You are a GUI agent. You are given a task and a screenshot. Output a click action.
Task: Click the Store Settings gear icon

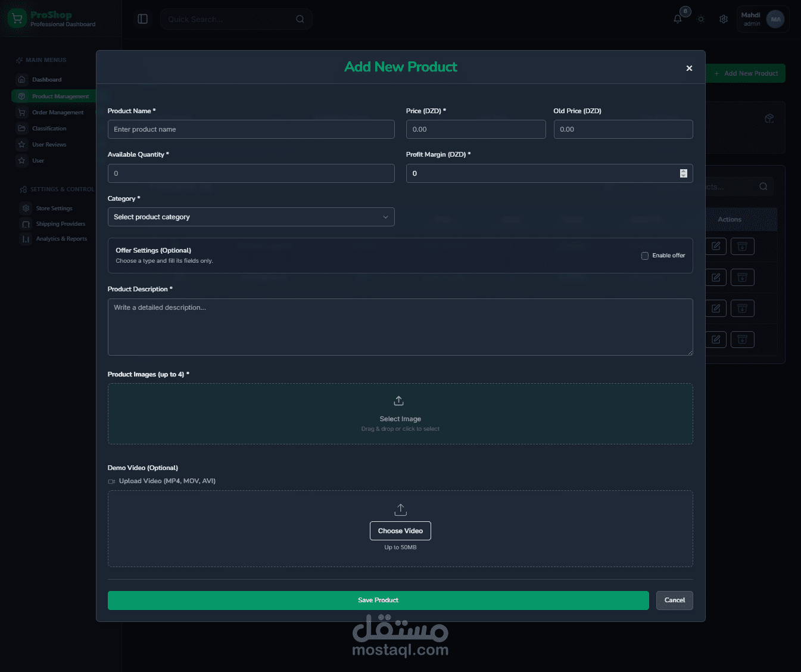26,208
